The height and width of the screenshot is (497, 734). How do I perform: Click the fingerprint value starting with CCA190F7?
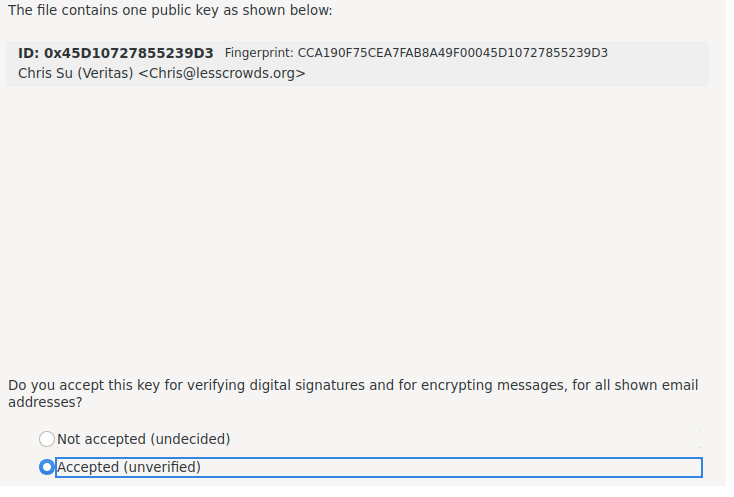pyautogui.click(x=452, y=53)
